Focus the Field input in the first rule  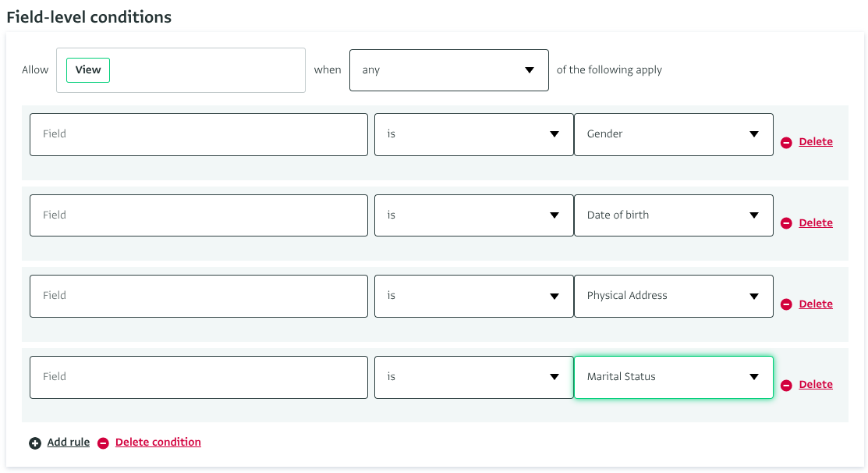[x=198, y=134]
